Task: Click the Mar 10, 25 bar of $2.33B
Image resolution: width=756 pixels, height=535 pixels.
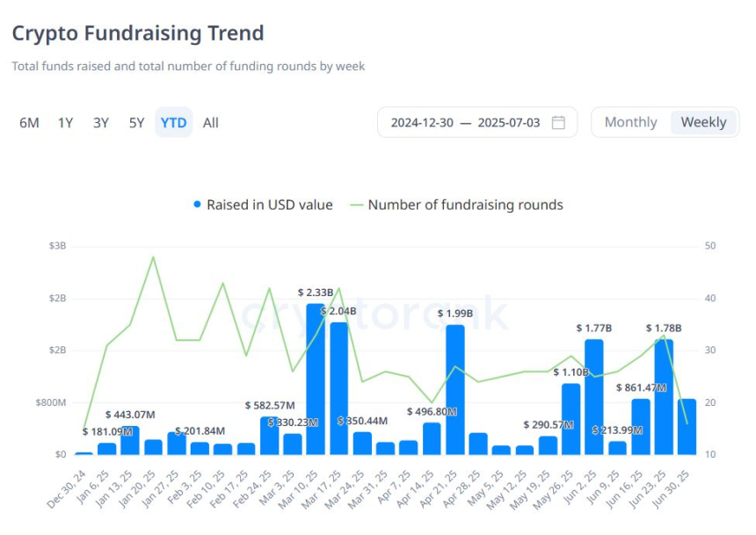Action: (x=316, y=380)
